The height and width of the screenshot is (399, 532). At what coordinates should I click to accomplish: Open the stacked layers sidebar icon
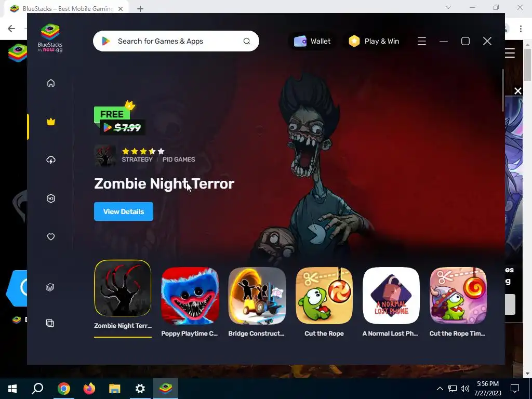pyautogui.click(x=50, y=287)
